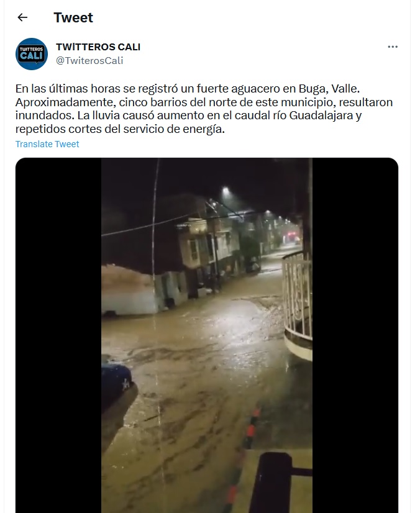Click the words 'Buga, Valle' in tweet
The image size is (420, 513).
tap(329, 89)
